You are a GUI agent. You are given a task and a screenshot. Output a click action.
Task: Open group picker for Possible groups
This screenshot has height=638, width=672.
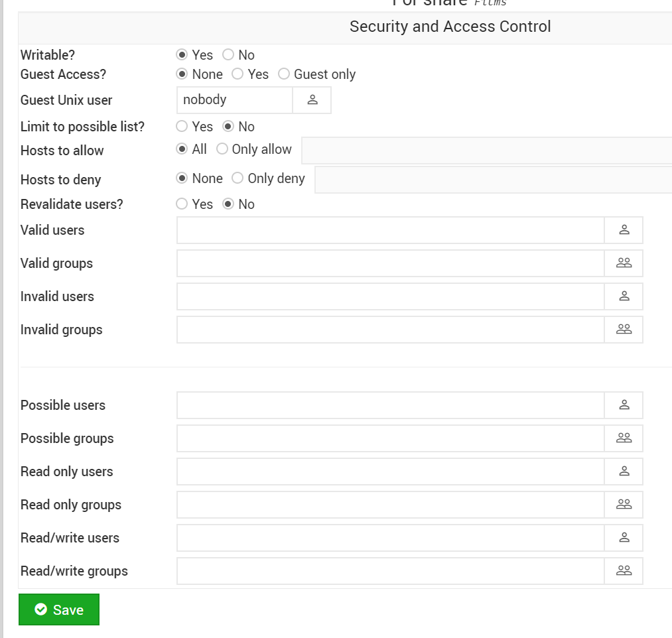[624, 438]
